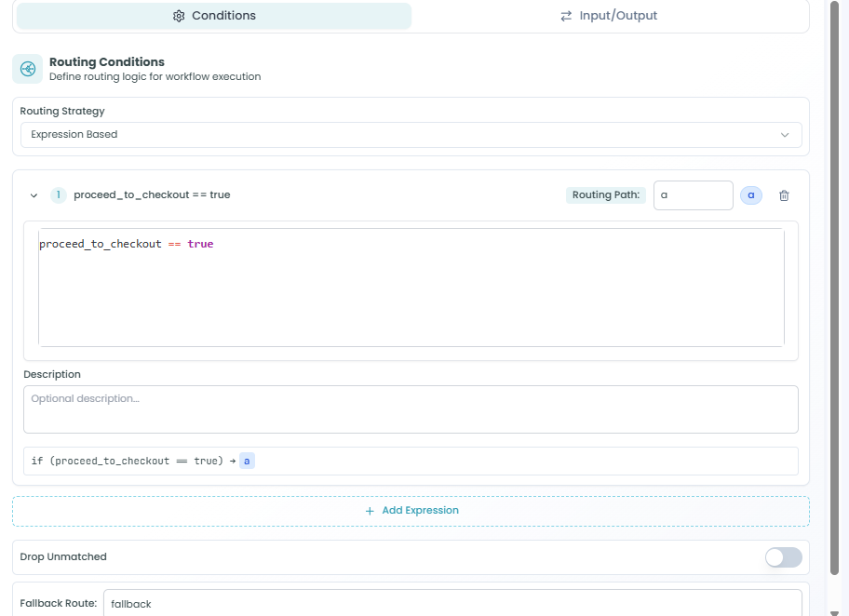Screen dimensions: 849x616
Task: Click the expression number 1 badge
Action: [x=58, y=194]
